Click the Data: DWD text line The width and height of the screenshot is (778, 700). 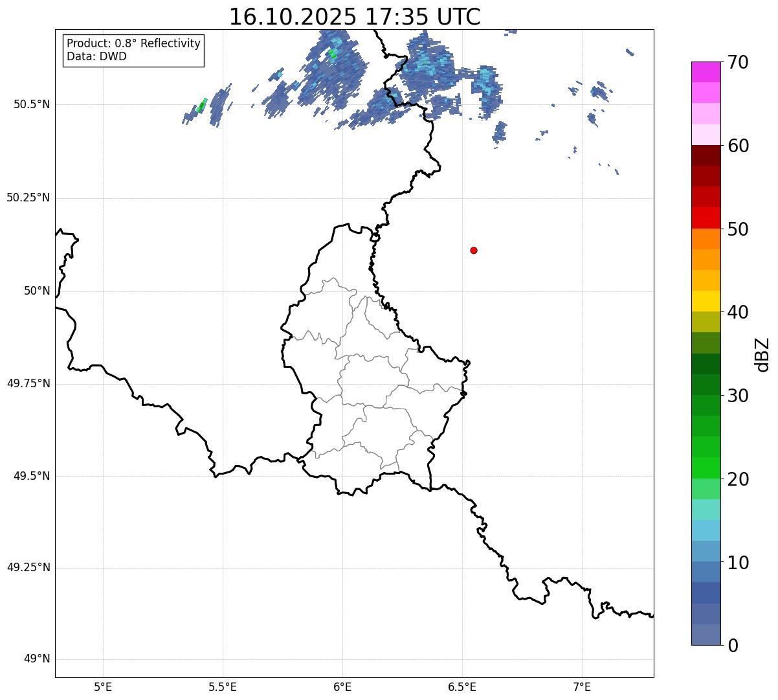(96, 57)
